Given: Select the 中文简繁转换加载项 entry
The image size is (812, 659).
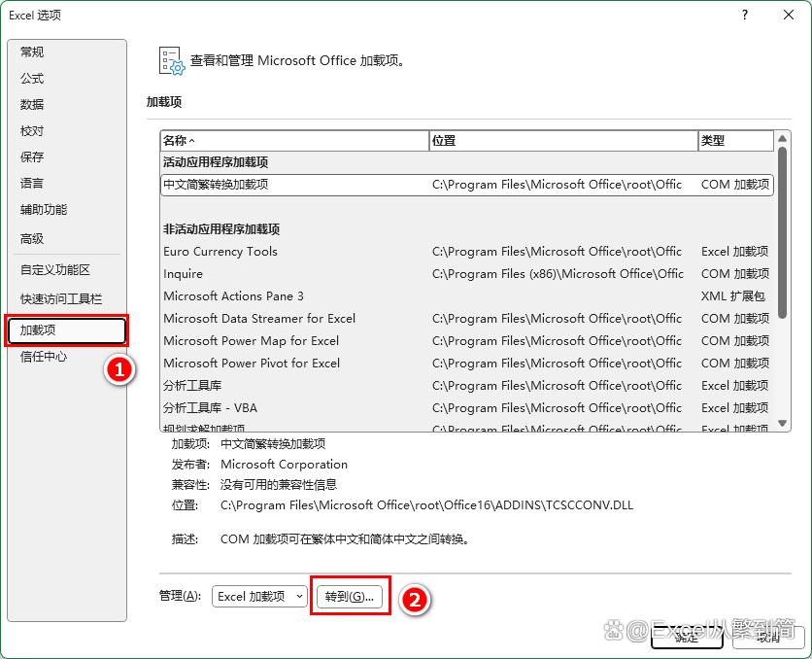Looking at the screenshot, I should click(217, 185).
